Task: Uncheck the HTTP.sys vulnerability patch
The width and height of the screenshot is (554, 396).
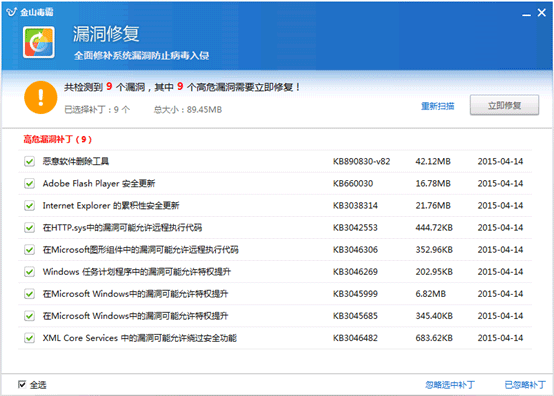Action: click(29, 227)
